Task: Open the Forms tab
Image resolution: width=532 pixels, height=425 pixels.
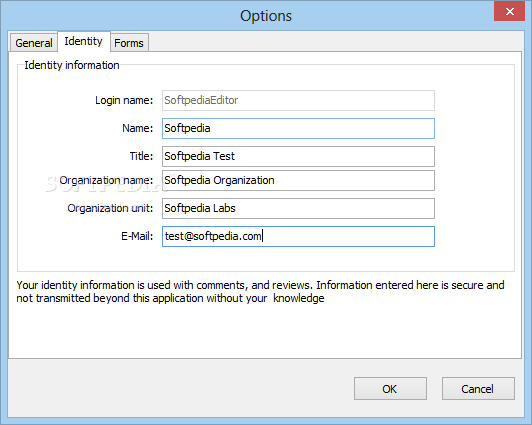Action: [129, 43]
